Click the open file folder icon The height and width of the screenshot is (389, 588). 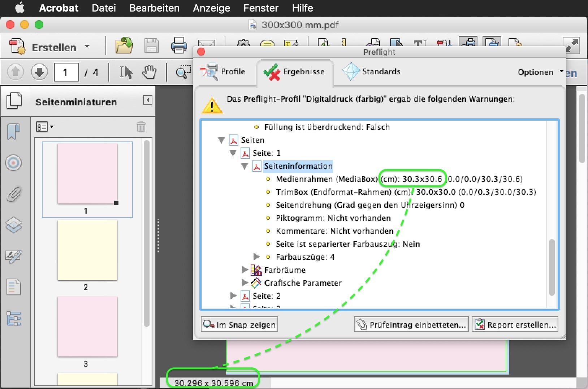click(124, 46)
